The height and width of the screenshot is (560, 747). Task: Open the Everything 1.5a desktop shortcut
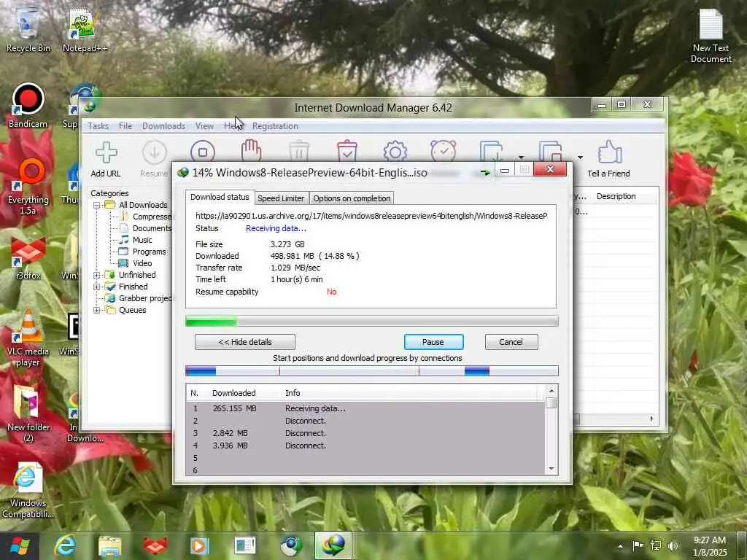tap(28, 186)
